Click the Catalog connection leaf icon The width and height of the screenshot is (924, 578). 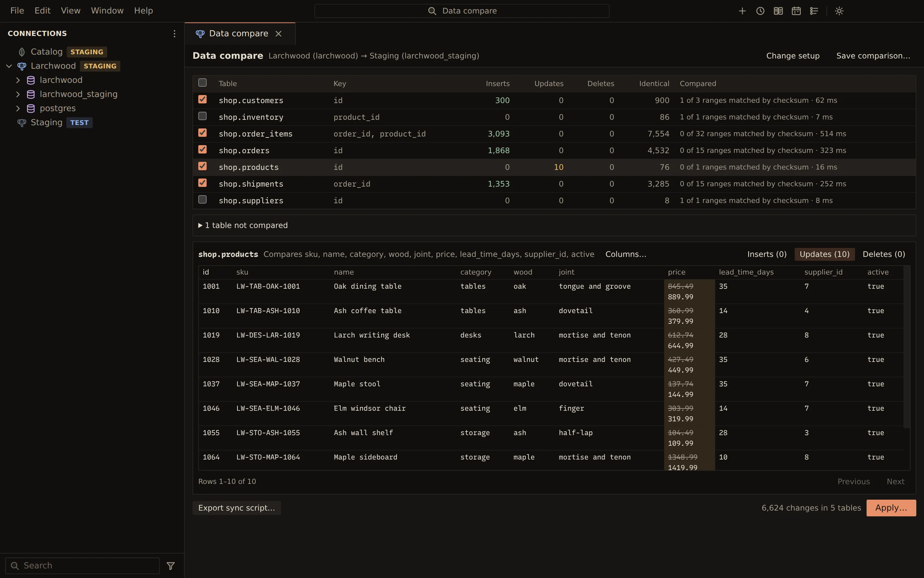22,52
